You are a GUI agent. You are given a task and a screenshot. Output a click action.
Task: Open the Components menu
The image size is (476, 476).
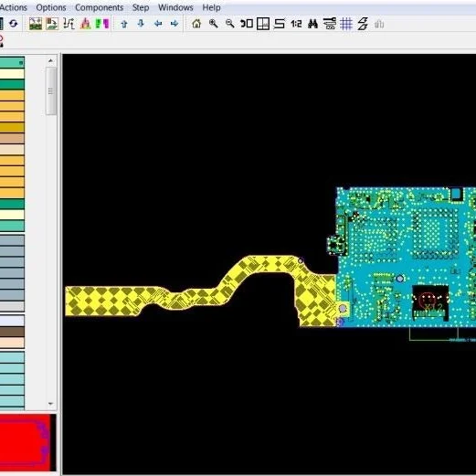(x=99, y=7)
